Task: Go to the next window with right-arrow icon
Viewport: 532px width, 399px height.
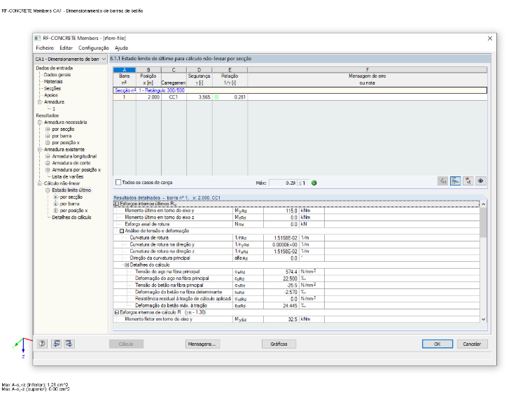Action: pyautogui.click(x=69, y=344)
